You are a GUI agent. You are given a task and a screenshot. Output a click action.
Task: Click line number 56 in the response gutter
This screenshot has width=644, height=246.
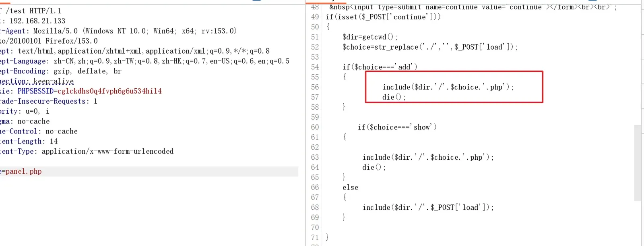(315, 87)
